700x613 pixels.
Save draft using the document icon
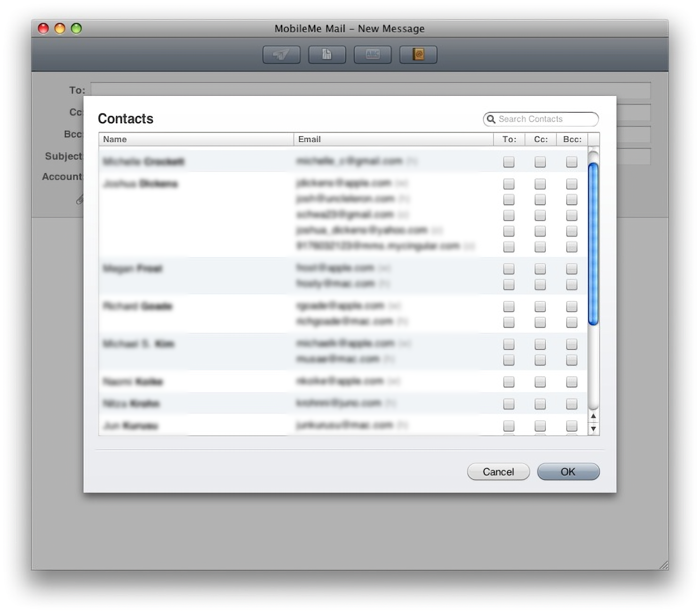click(x=326, y=54)
